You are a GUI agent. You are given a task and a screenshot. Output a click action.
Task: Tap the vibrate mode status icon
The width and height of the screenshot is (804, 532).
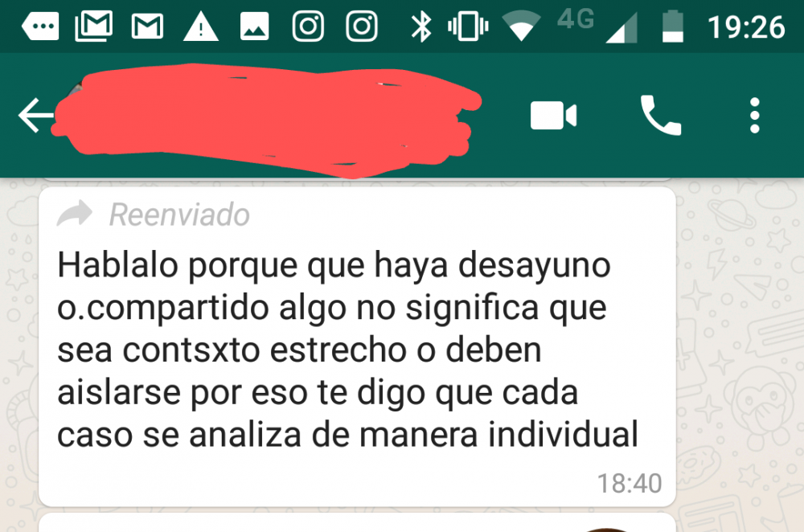(x=468, y=27)
